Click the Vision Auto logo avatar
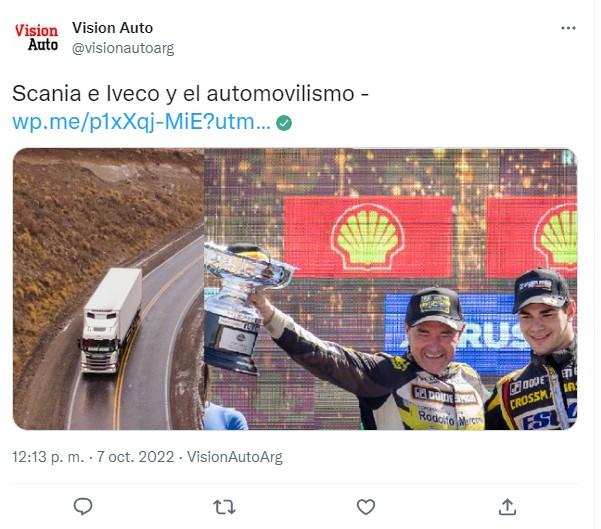The width and height of the screenshot is (601, 529). [x=36, y=37]
